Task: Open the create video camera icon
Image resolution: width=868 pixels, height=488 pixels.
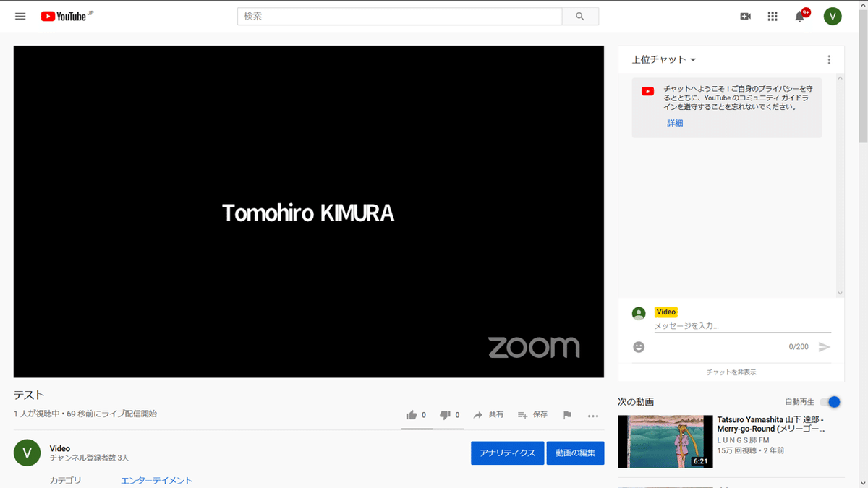Action: (745, 16)
